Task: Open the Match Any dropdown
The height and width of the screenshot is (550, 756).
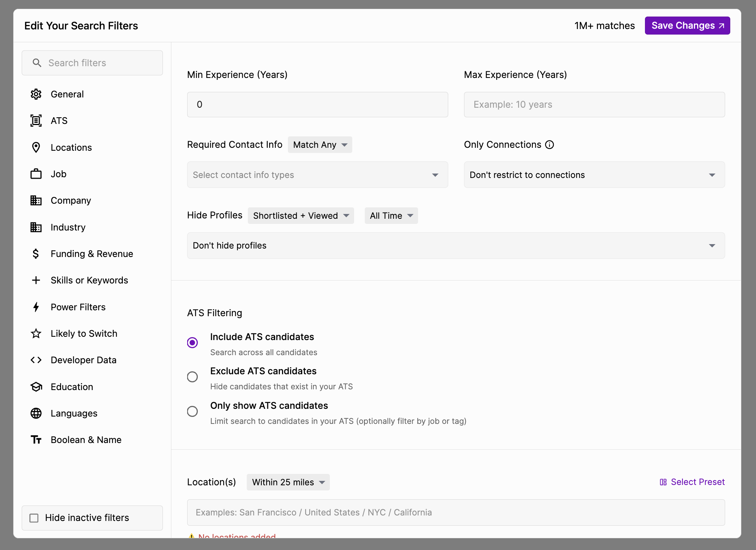Action: (320, 144)
